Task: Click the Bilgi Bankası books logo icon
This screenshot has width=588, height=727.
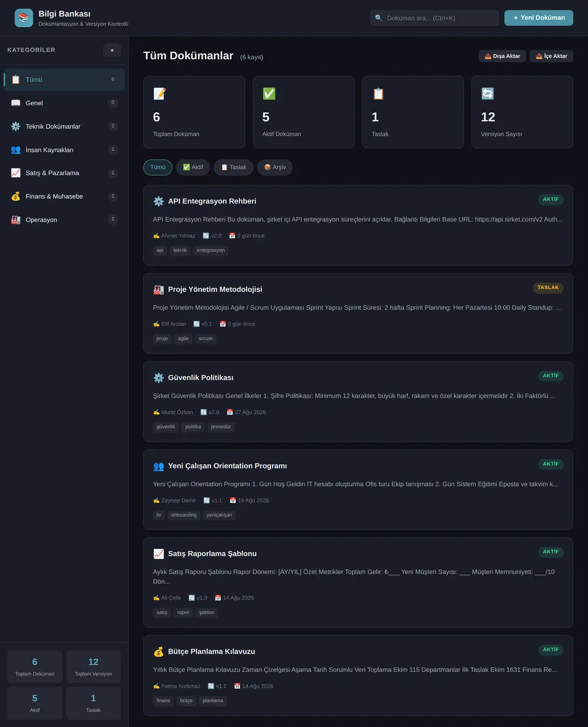Action: 24,18
